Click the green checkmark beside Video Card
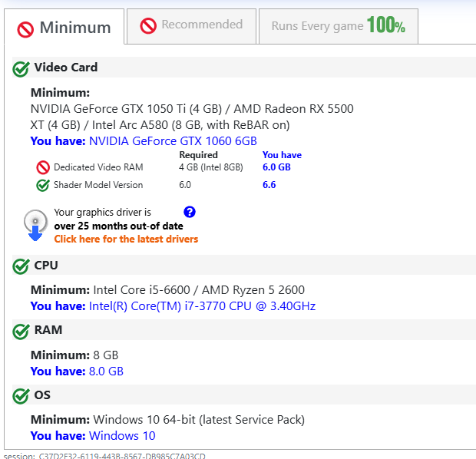Viewport: 476px width, 459px height. (x=21, y=69)
